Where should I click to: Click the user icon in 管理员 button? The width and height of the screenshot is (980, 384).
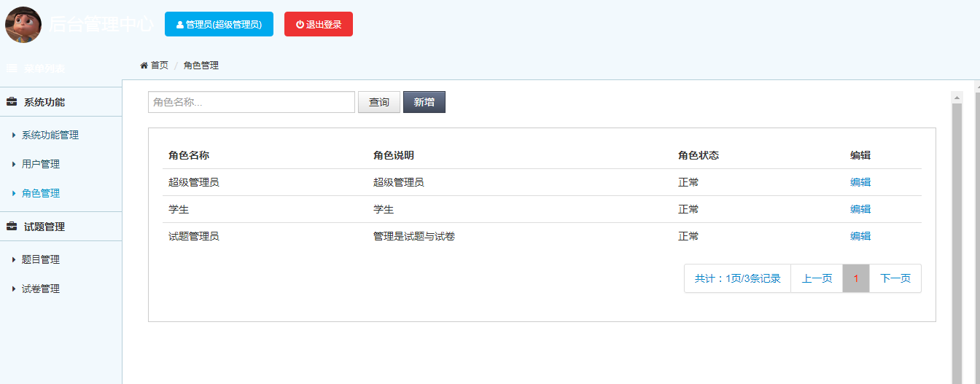[180, 25]
